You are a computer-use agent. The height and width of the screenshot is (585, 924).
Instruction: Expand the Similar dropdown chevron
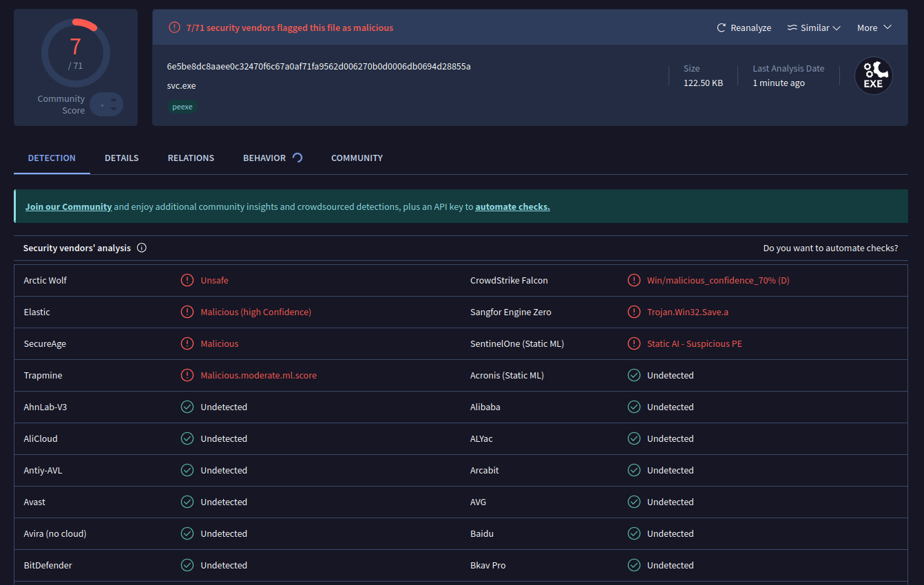coord(837,28)
